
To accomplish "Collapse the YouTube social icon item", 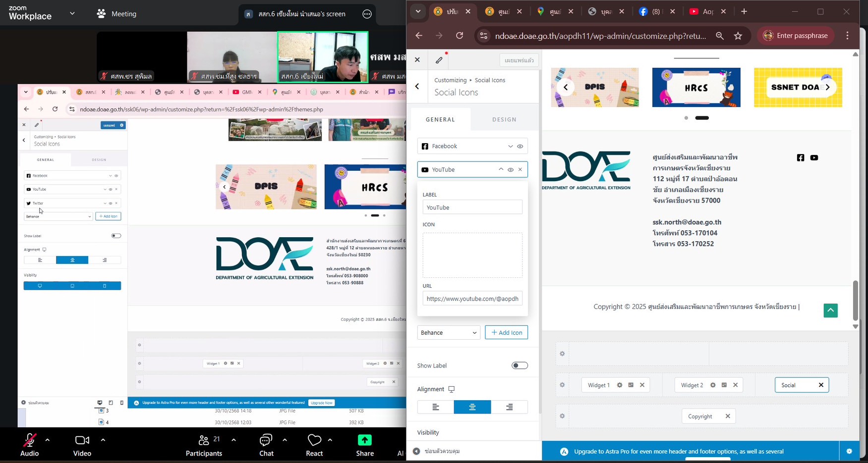I will (x=501, y=169).
